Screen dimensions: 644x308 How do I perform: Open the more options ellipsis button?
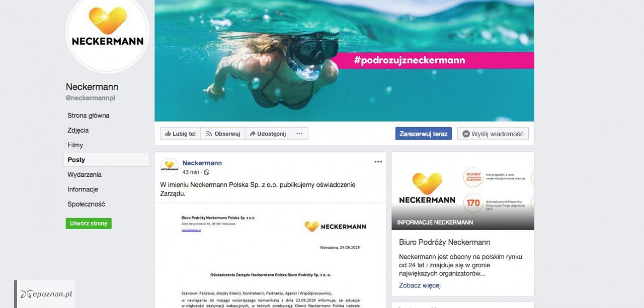[x=299, y=134]
